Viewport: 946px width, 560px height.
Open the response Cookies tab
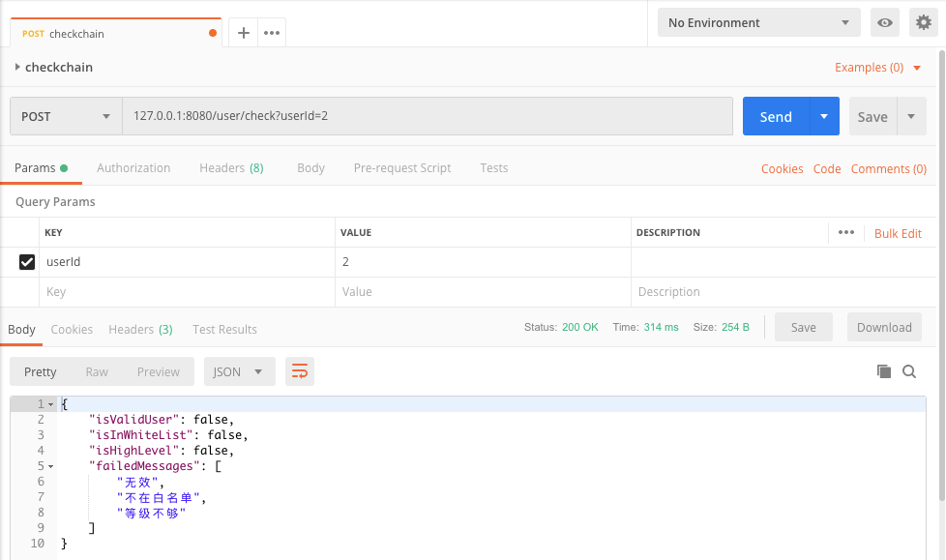point(72,330)
